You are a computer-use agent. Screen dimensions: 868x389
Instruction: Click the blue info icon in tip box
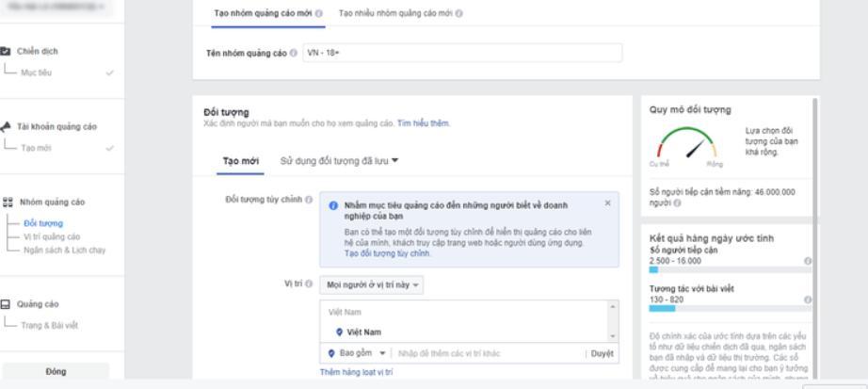click(333, 205)
